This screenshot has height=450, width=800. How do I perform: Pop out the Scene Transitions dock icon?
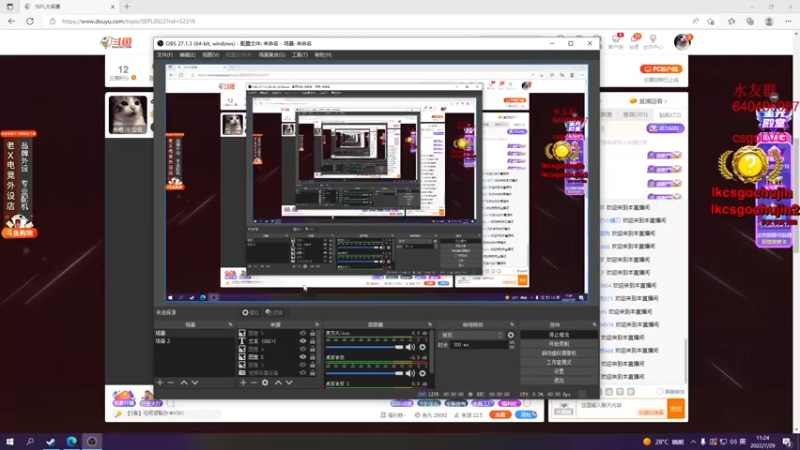pyautogui.click(x=512, y=324)
